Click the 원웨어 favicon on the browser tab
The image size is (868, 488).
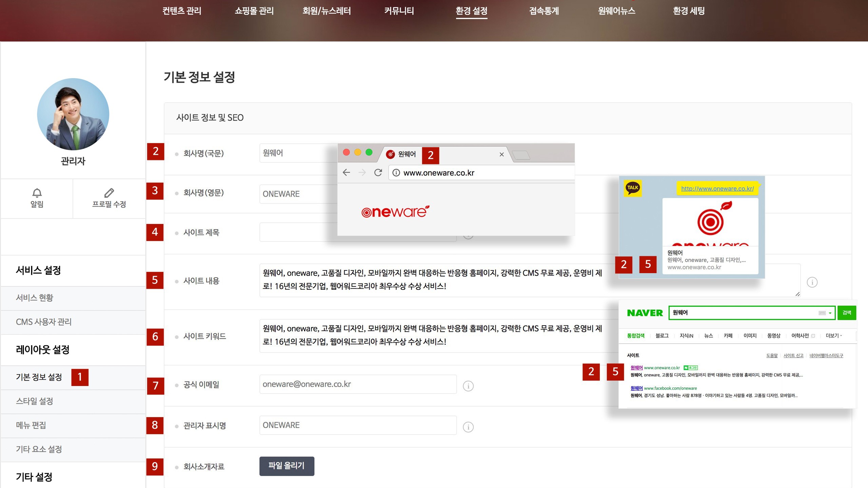[x=390, y=154]
